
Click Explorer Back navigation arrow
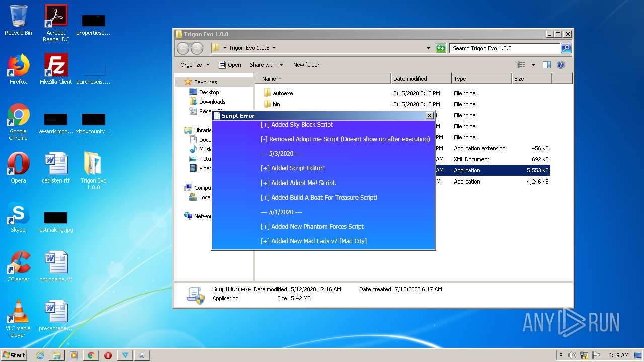point(183,48)
